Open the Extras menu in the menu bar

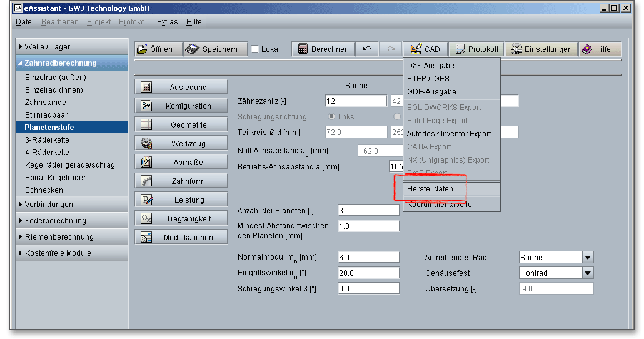[167, 22]
